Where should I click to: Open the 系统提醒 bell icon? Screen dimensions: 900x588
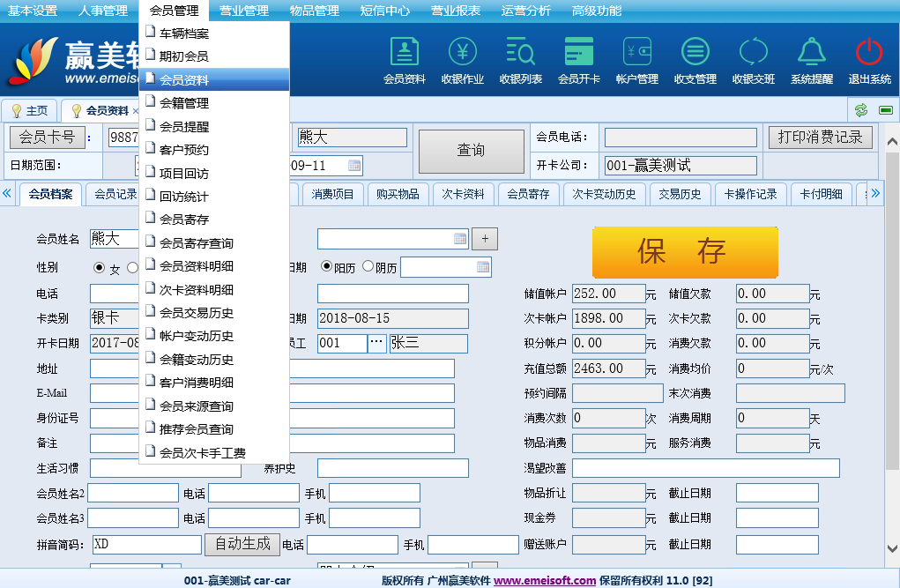(x=811, y=59)
